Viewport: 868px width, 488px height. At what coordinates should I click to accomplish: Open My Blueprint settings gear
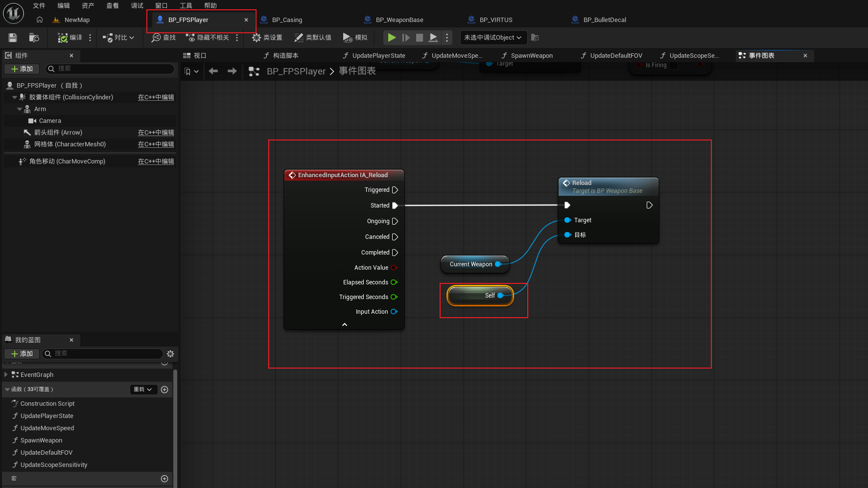coord(170,354)
